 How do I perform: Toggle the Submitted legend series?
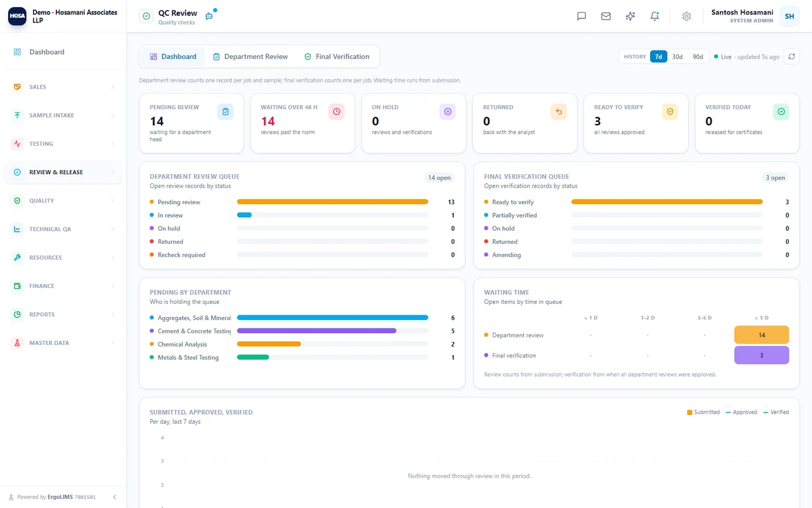pyautogui.click(x=703, y=412)
